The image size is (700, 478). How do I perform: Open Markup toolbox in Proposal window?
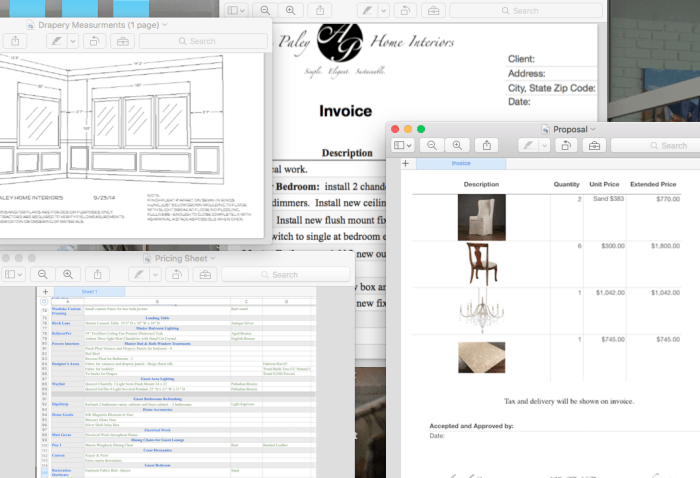point(594,145)
